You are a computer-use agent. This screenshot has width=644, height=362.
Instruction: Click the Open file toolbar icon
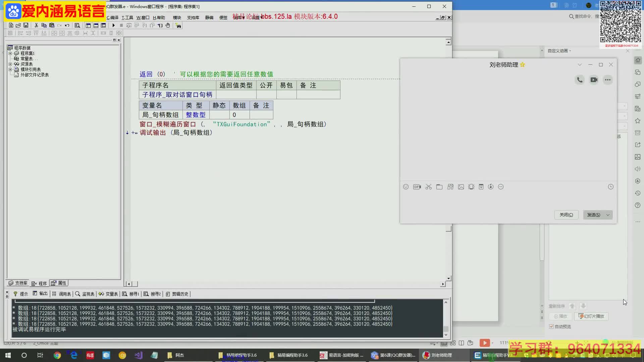18,25
